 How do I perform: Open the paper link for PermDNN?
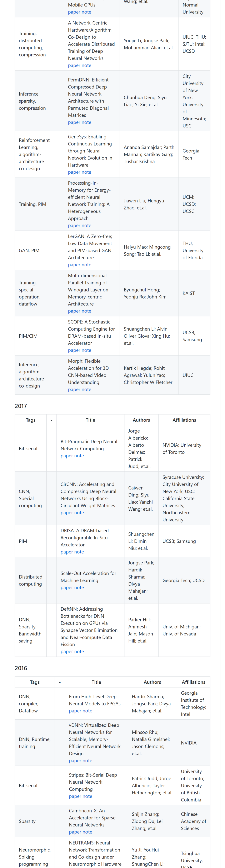74,122
